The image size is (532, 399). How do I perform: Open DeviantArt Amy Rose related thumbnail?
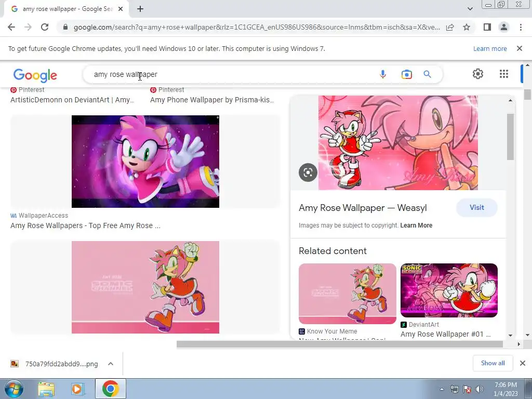449,290
